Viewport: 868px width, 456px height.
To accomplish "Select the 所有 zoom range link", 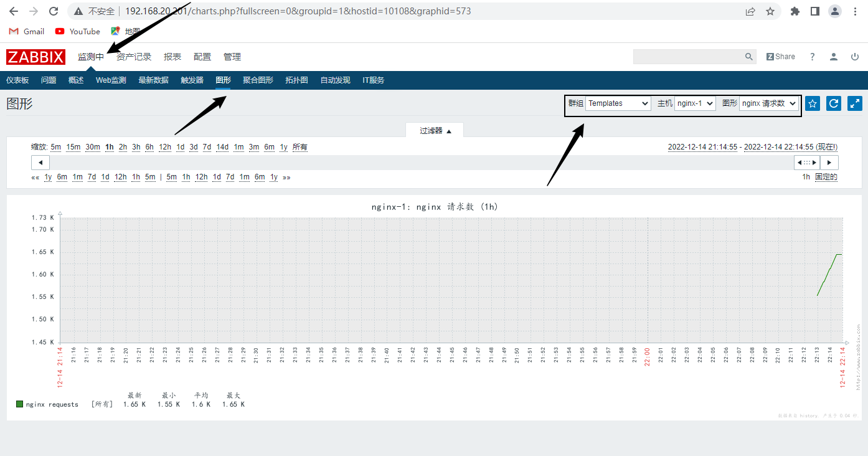I will [300, 147].
